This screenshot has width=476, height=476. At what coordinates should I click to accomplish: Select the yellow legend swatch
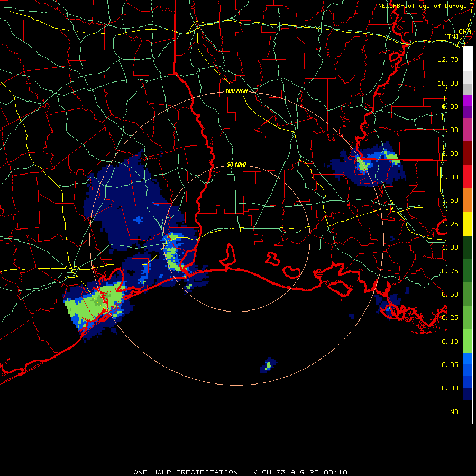pos(467,224)
